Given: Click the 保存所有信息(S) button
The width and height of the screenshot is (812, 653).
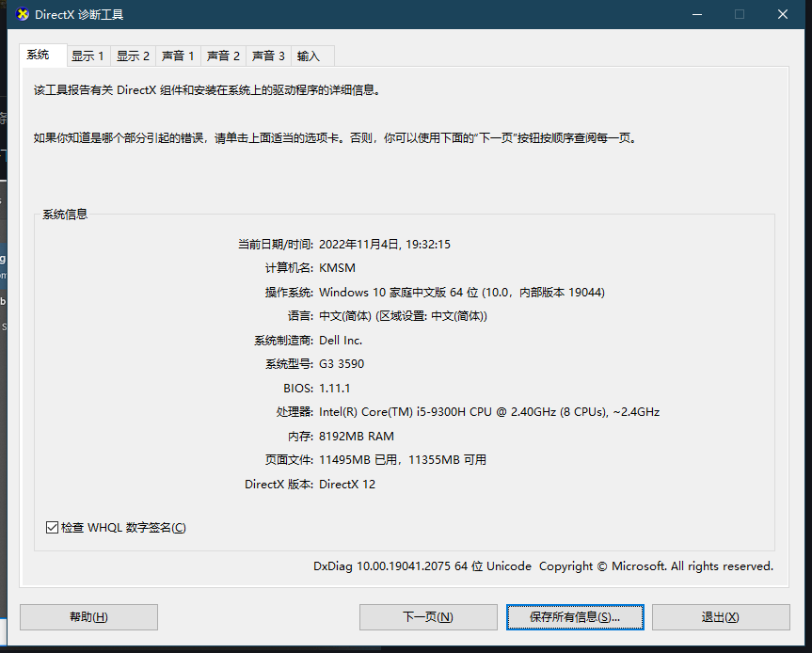Looking at the screenshot, I should pos(574,617).
